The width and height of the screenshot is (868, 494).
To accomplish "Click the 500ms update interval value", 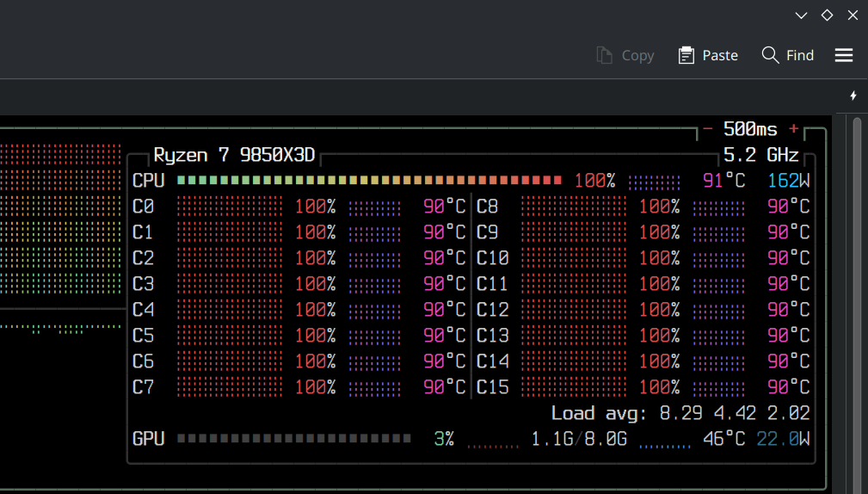I will 750,129.
